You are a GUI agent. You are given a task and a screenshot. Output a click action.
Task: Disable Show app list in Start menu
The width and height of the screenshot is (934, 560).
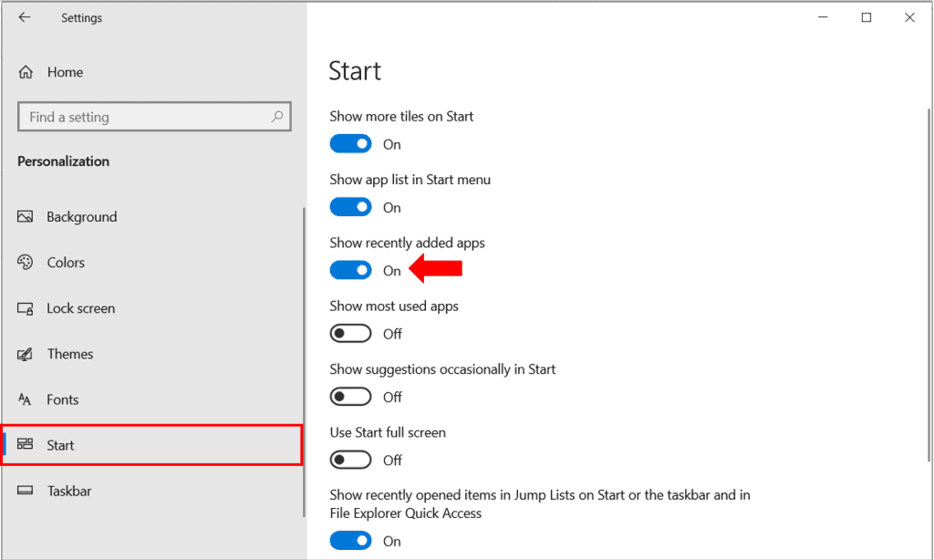350,207
